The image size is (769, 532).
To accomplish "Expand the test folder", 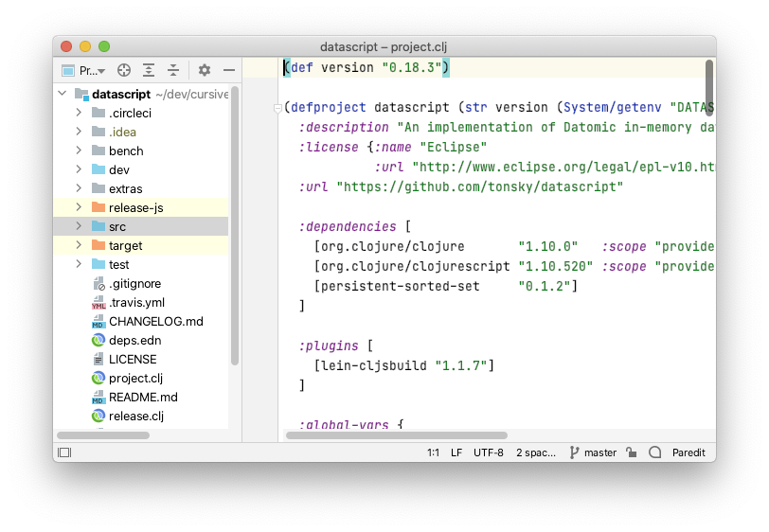I will point(79,264).
